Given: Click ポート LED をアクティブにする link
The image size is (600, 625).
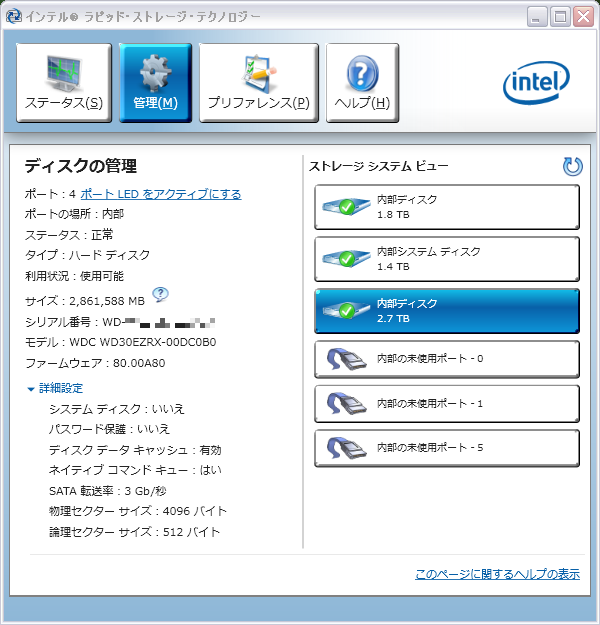Looking at the screenshot, I should [161, 194].
